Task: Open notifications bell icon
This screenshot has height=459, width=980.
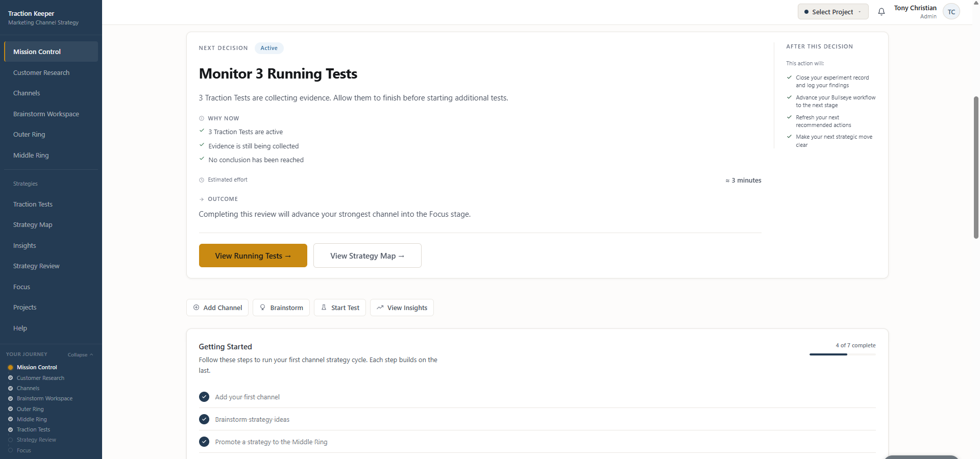Action: click(x=881, y=12)
